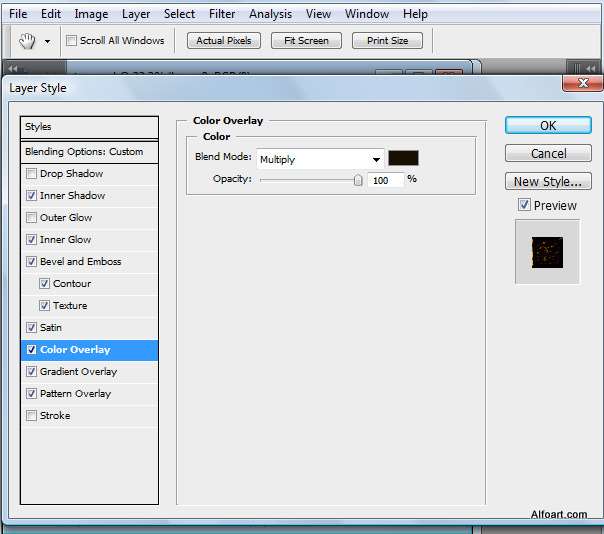
Task: Enable the Stroke effect
Action: (31, 415)
